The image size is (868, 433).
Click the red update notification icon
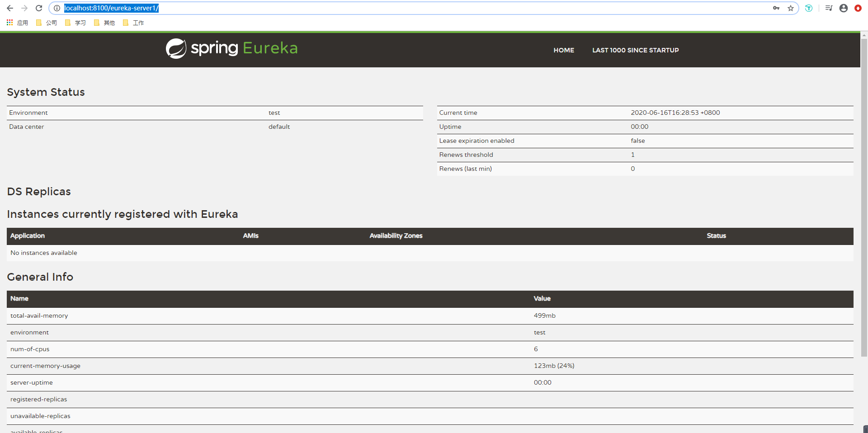pyautogui.click(x=858, y=8)
